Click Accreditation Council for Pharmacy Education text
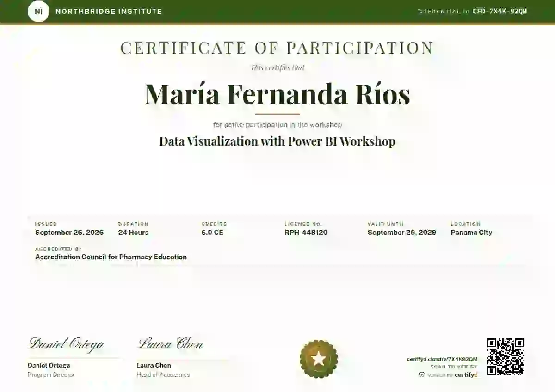555x392 pixels. coord(111,257)
